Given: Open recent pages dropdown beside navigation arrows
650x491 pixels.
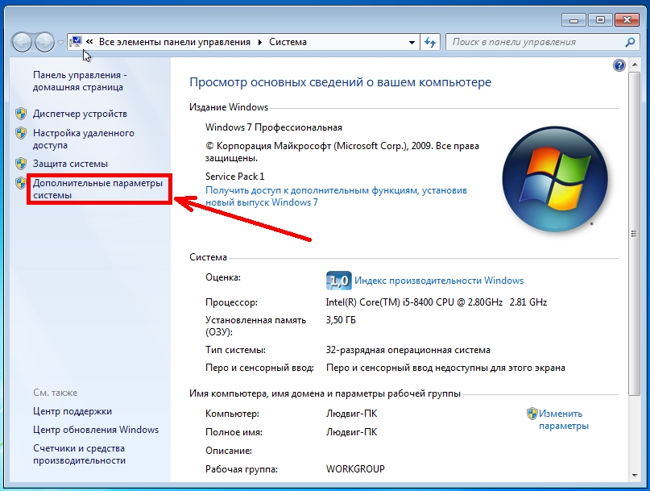Looking at the screenshot, I should [x=61, y=42].
